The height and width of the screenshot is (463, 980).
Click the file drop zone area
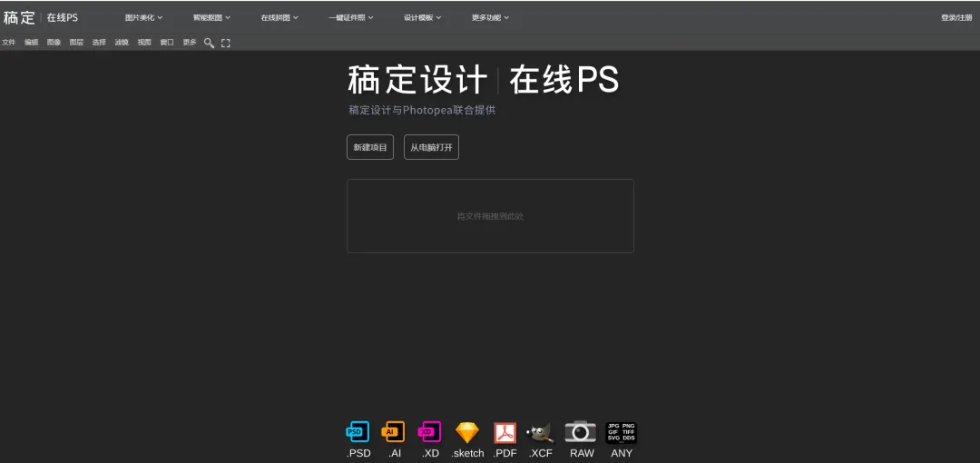tap(491, 216)
